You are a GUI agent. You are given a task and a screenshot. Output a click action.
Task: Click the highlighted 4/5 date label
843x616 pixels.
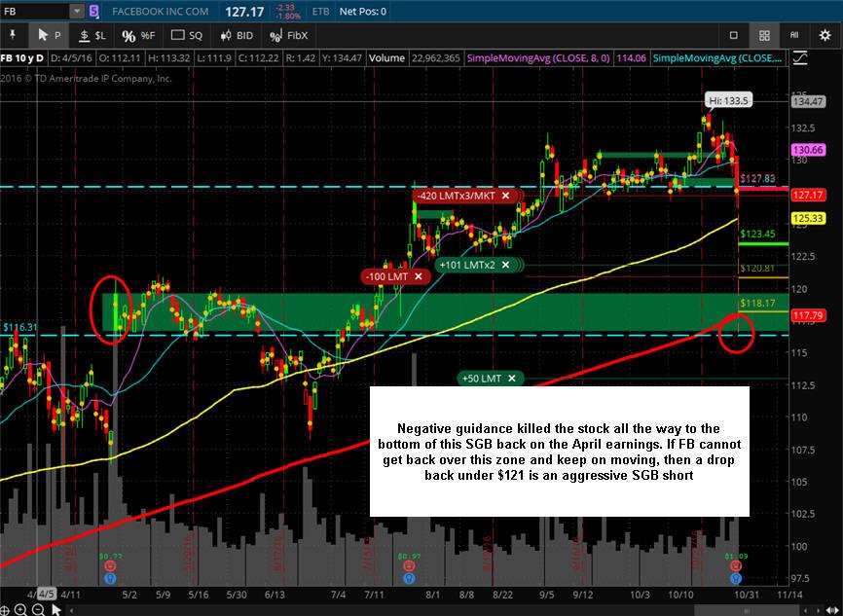46,595
